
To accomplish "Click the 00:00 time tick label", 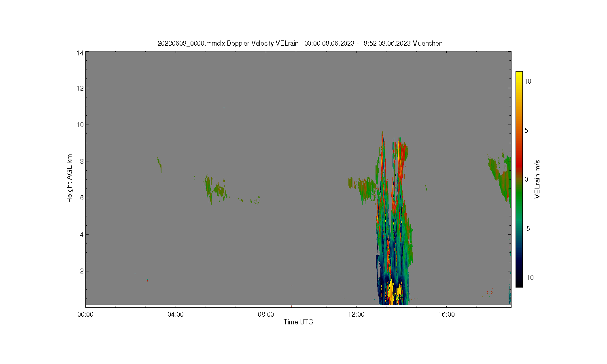I will (85, 315).
